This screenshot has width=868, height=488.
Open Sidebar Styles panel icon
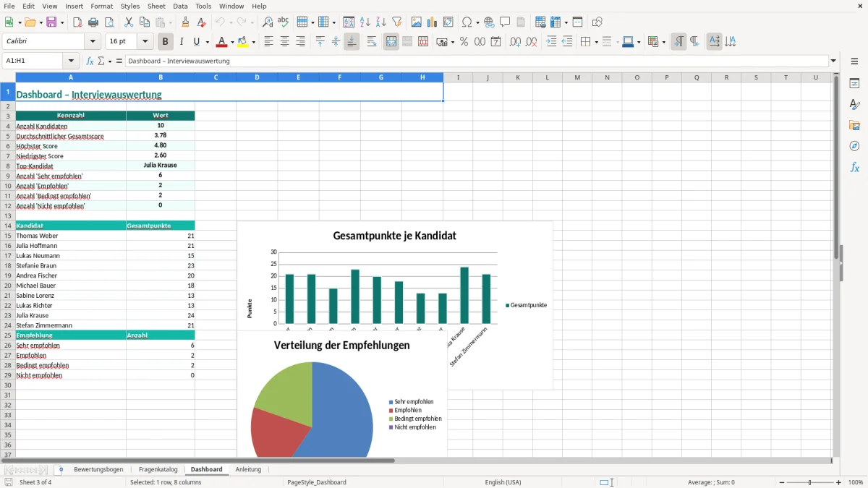(854, 105)
